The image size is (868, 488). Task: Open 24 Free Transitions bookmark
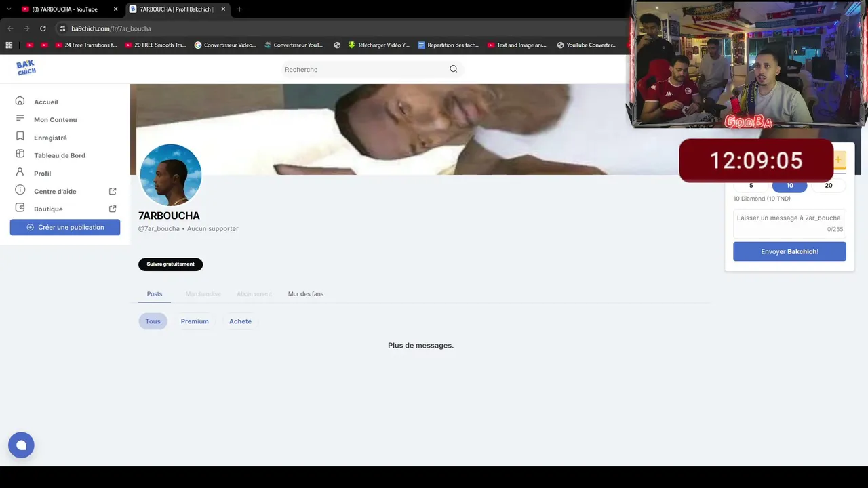[x=86, y=45]
